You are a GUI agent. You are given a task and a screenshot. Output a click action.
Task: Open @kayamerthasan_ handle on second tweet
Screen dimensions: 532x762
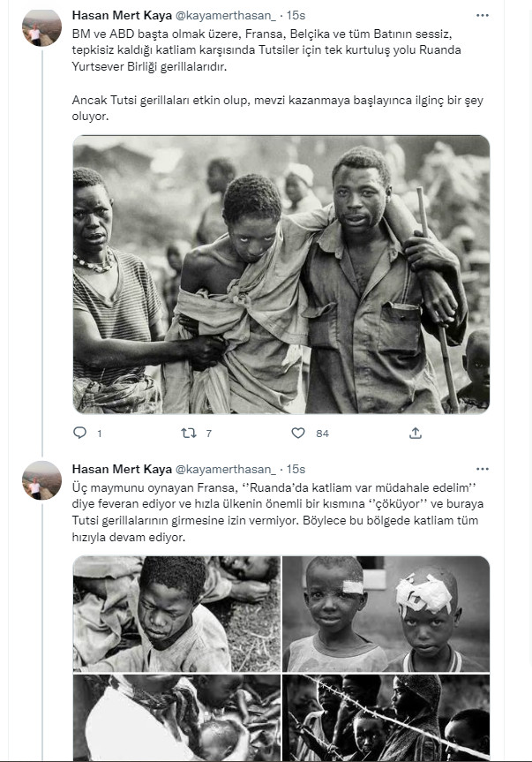(x=221, y=468)
